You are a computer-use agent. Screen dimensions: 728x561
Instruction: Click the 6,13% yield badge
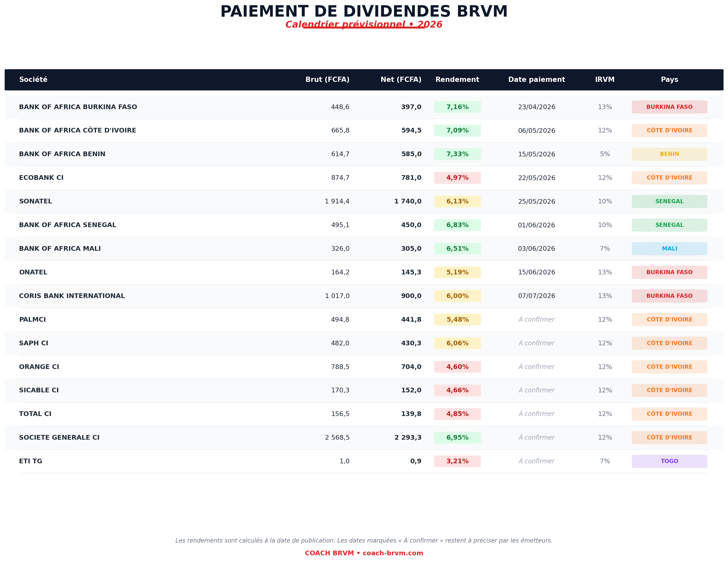pyautogui.click(x=457, y=202)
